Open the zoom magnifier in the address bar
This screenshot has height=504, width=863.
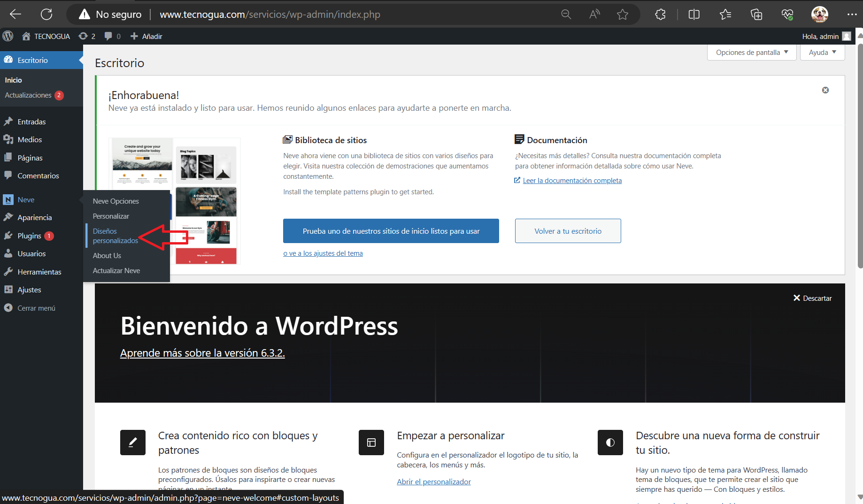tap(566, 14)
